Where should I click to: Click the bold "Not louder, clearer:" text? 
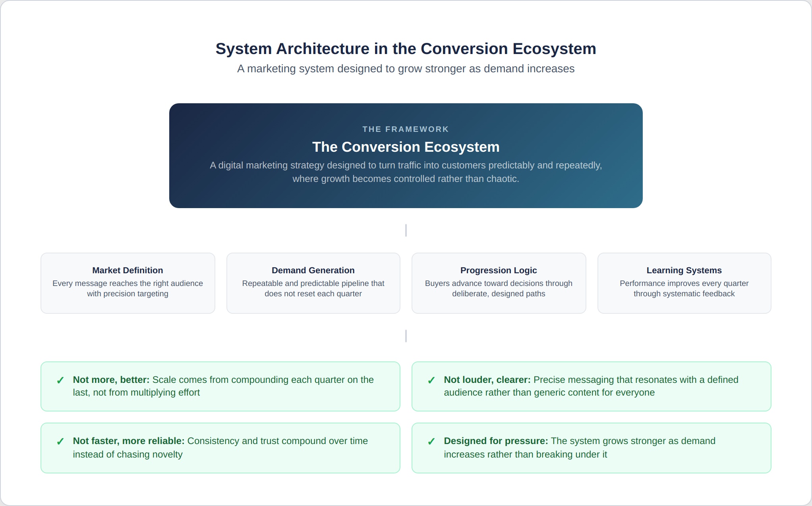click(x=487, y=380)
